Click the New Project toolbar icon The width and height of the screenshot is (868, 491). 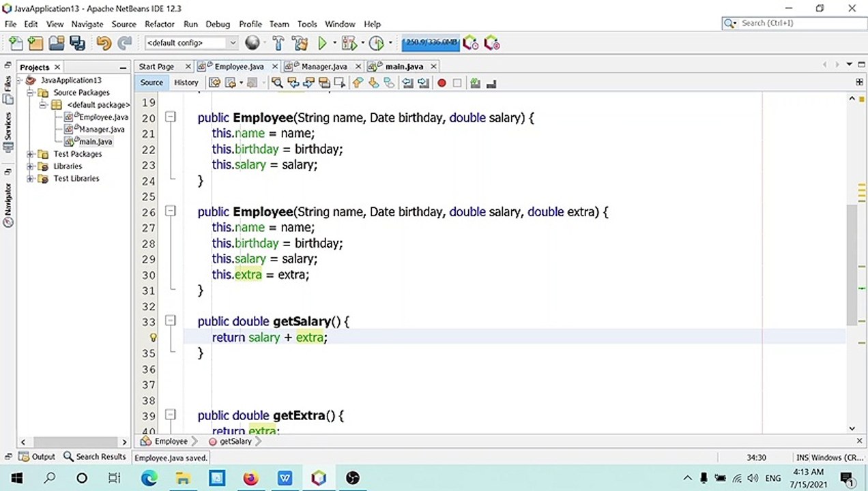(35, 43)
